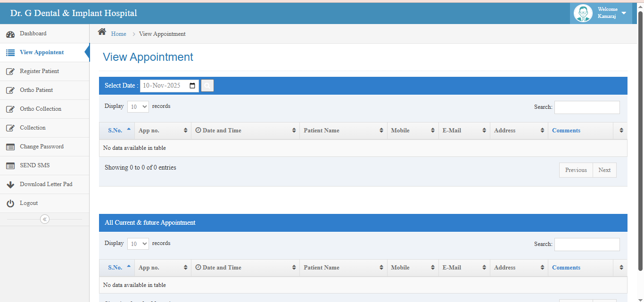Click the magnifier search button beside date
Image resolution: width=644 pixels, height=302 pixels.
click(x=207, y=86)
